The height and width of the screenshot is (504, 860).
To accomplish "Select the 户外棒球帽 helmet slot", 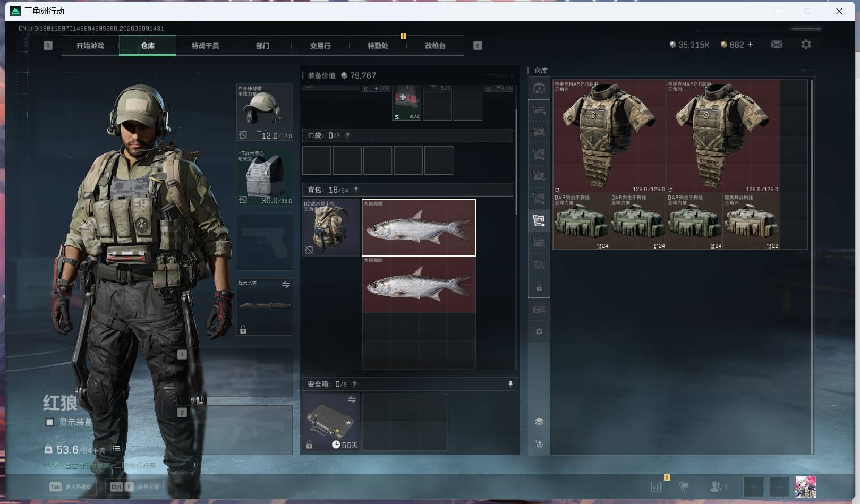I will (x=265, y=112).
